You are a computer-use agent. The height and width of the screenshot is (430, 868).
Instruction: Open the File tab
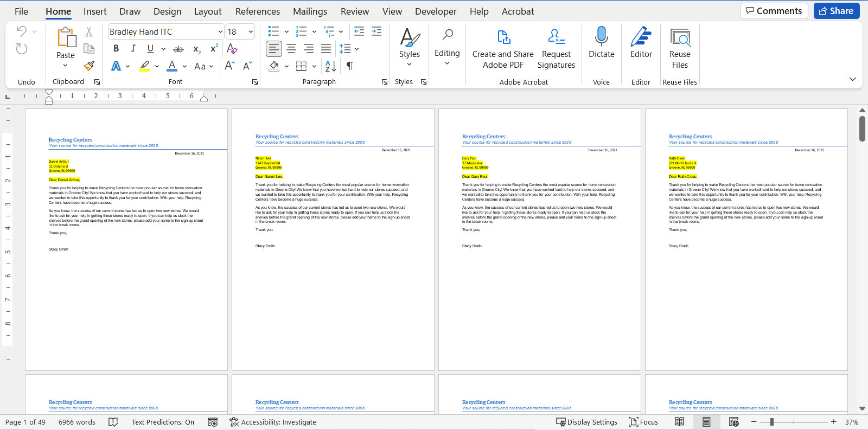22,11
